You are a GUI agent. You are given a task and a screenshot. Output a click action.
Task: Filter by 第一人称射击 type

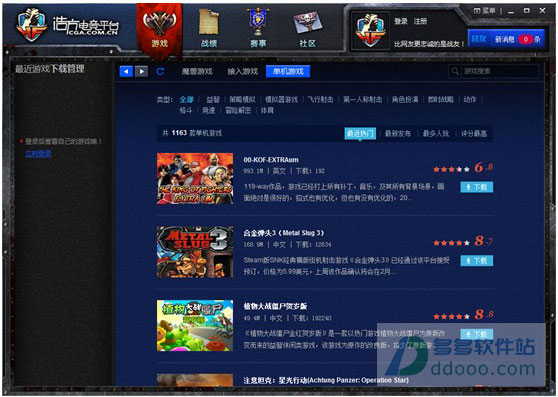point(362,100)
